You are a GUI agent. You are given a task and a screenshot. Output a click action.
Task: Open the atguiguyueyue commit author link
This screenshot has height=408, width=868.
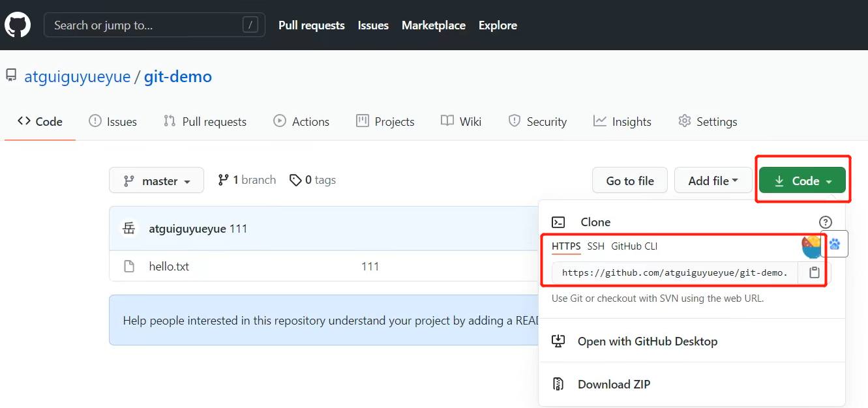click(x=188, y=229)
